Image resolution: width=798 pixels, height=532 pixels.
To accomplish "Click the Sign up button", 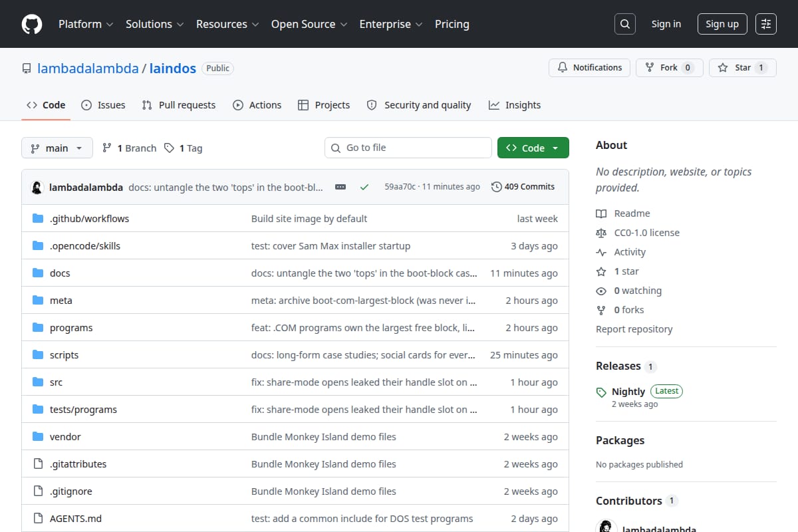I will pos(722,24).
